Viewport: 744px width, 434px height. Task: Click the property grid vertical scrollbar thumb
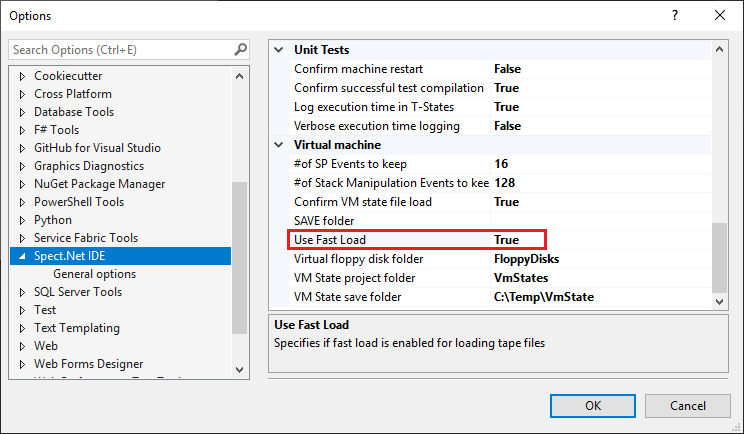719,258
